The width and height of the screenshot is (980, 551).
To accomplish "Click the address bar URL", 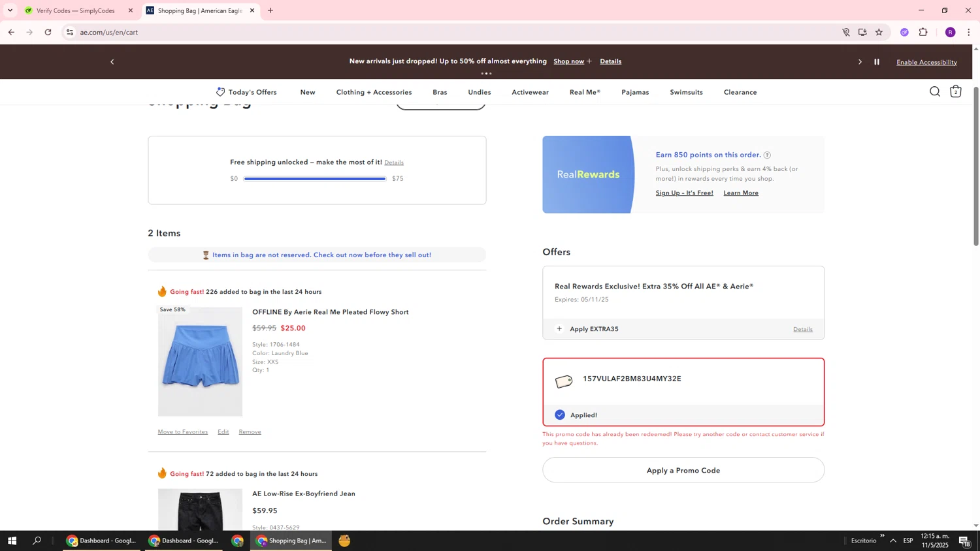I will [x=109, y=32].
